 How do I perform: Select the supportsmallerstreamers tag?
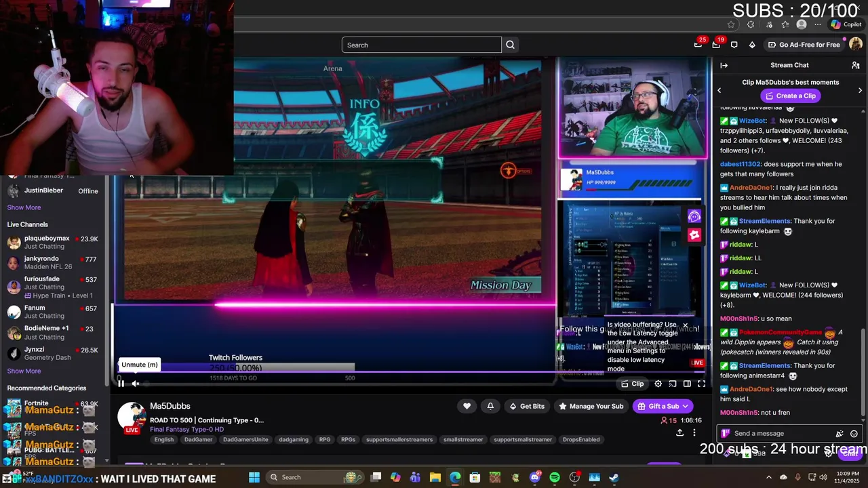399,439
